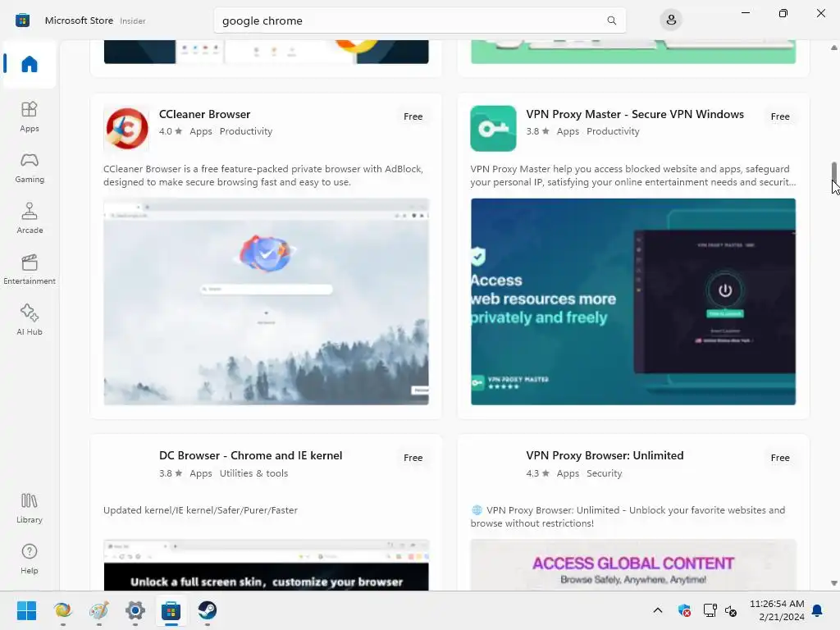840x630 pixels.
Task: Open the Windows Start menu
Action: [x=26, y=610]
